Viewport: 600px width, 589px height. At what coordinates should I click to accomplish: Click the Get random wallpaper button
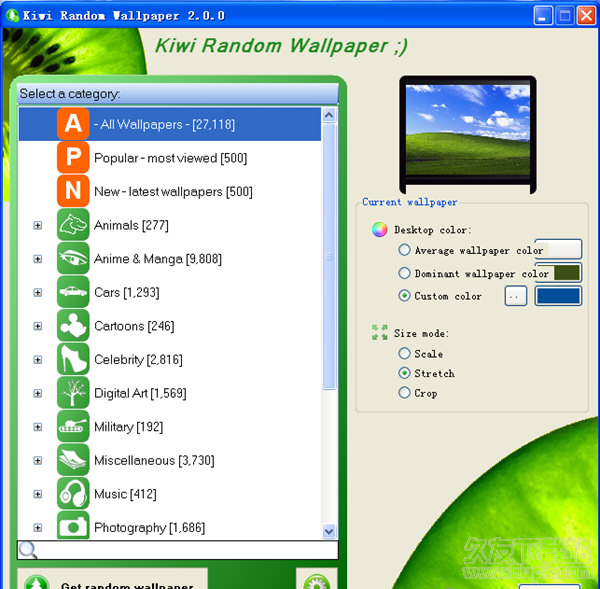coord(112,579)
